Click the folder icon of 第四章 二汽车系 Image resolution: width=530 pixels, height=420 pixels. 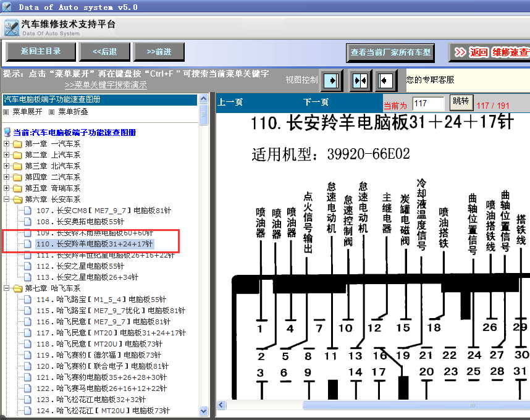17,178
